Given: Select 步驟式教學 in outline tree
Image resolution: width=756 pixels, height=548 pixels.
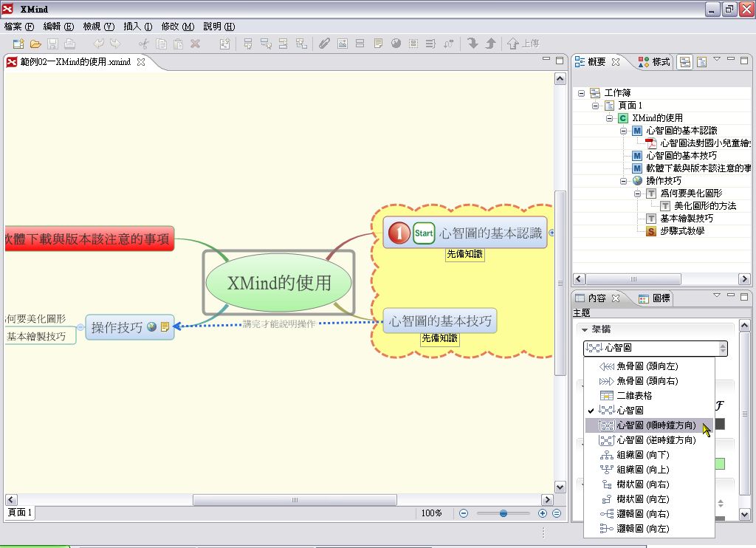Looking at the screenshot, I should coord(681,231).
